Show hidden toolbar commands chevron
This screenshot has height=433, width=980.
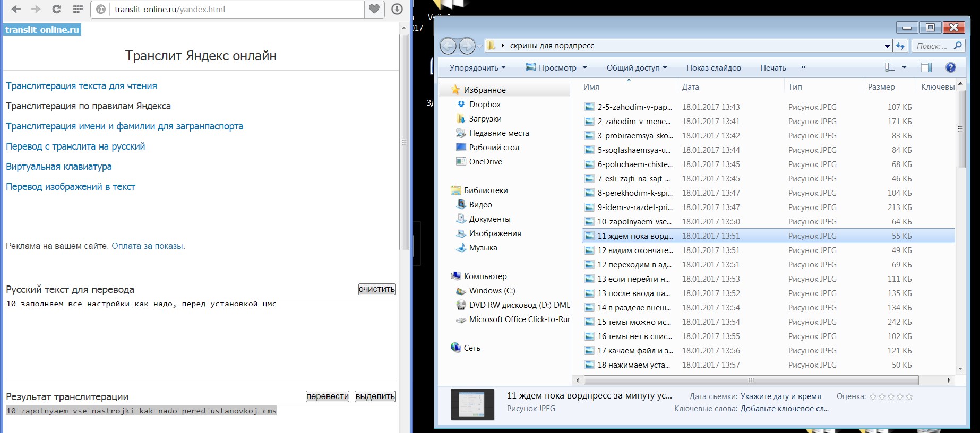pos(803,67)
